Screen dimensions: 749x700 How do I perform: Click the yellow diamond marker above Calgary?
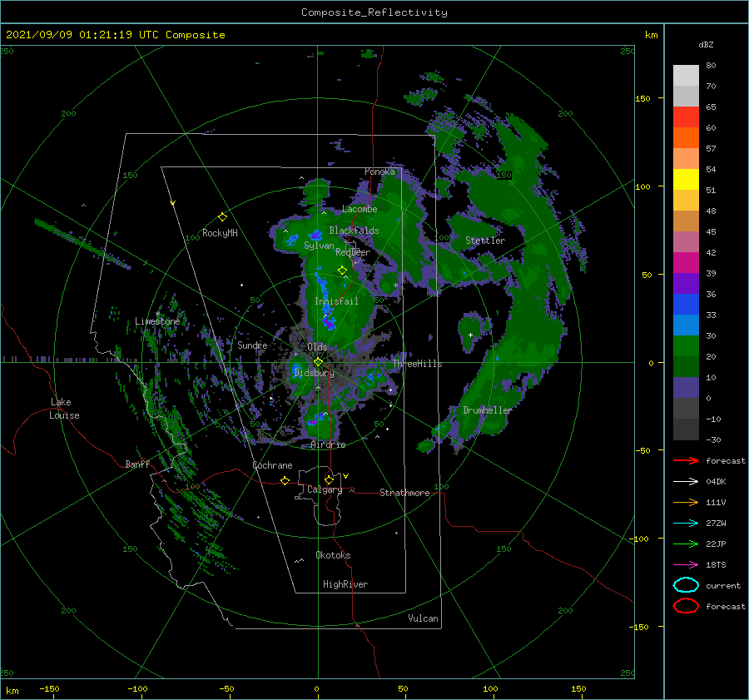[x=329, y=479]
